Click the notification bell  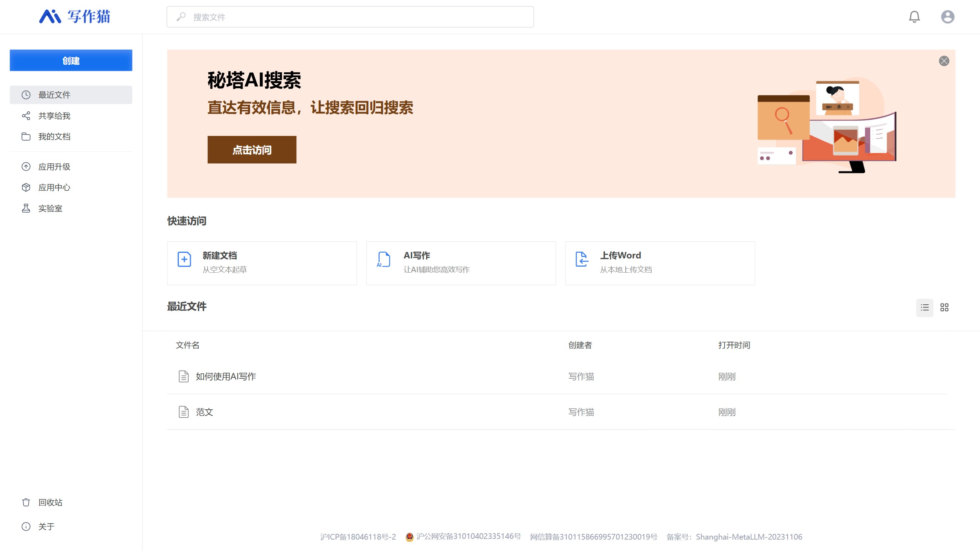(914, 17)
